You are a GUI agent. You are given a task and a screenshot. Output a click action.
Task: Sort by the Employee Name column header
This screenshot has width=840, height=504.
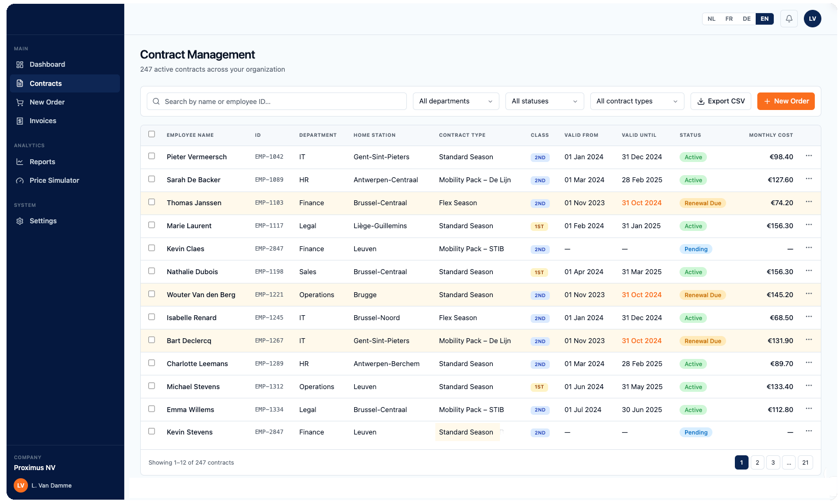point(190,135)
